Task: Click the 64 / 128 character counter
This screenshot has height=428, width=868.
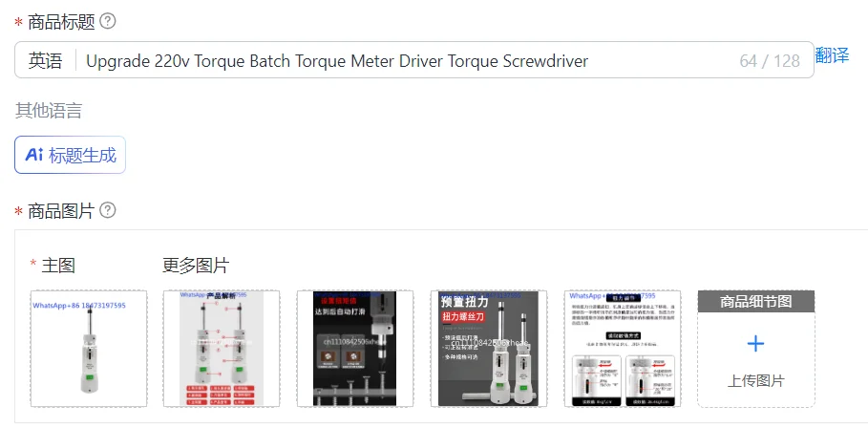Action: (x=770, y=61)
